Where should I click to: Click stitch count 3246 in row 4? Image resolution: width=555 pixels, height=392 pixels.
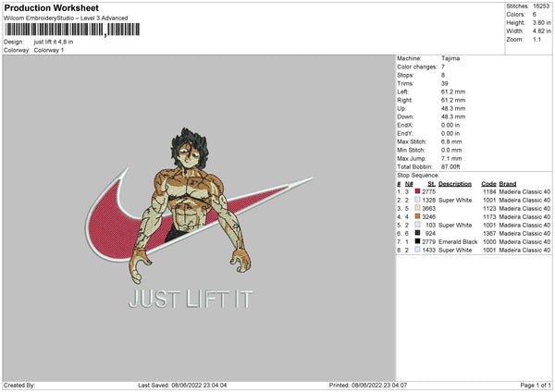428,217
